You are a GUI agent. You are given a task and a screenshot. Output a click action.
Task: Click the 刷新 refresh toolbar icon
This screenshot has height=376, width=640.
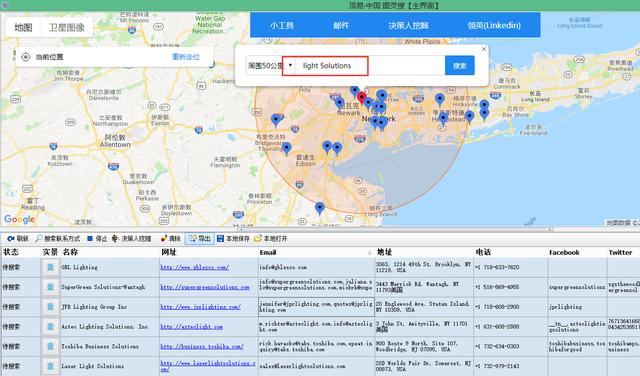pos(11,238)
